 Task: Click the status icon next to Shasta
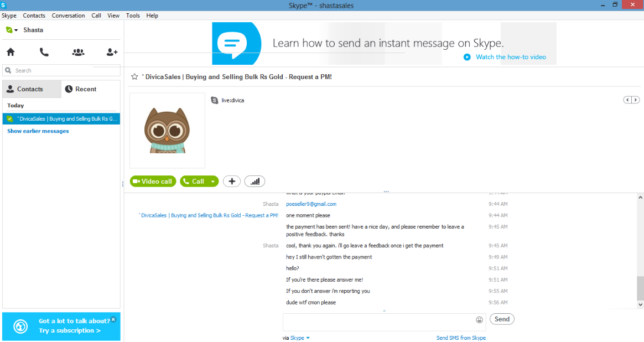[9, 30]
